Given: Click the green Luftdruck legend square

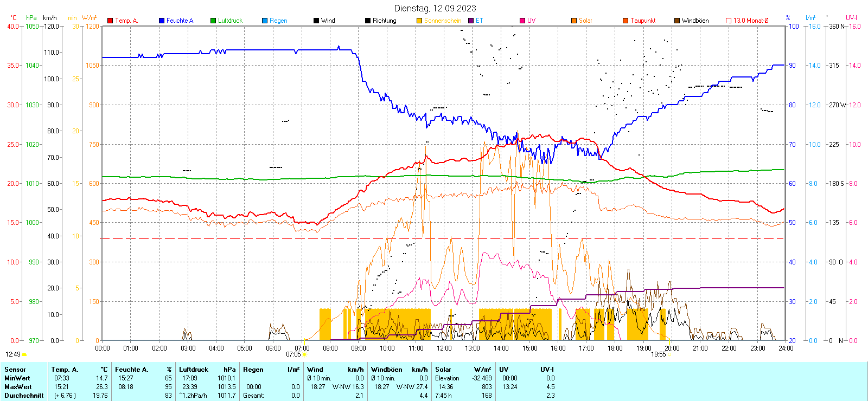Looking at the screenshot, I should [213, 21].
